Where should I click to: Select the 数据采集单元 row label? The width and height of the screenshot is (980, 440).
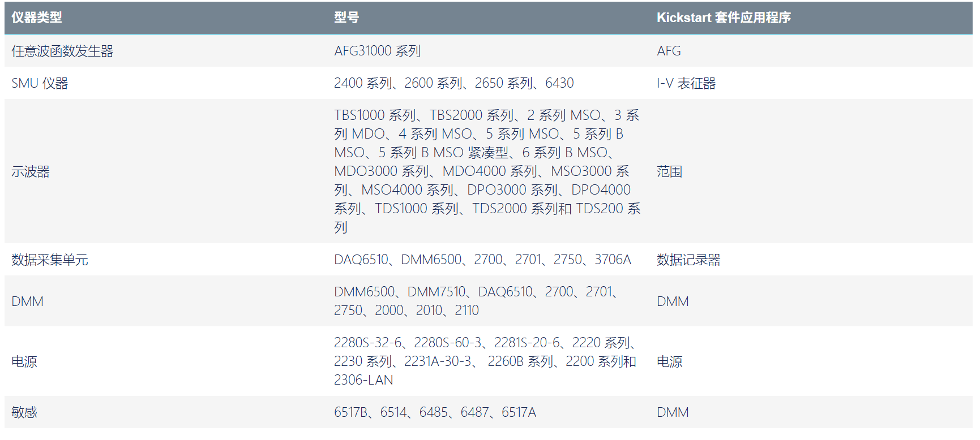point(50,260)
